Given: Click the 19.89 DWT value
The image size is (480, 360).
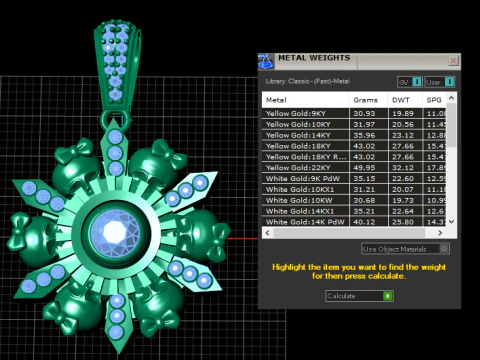Looking at the screenshot, I should (403, 113).
